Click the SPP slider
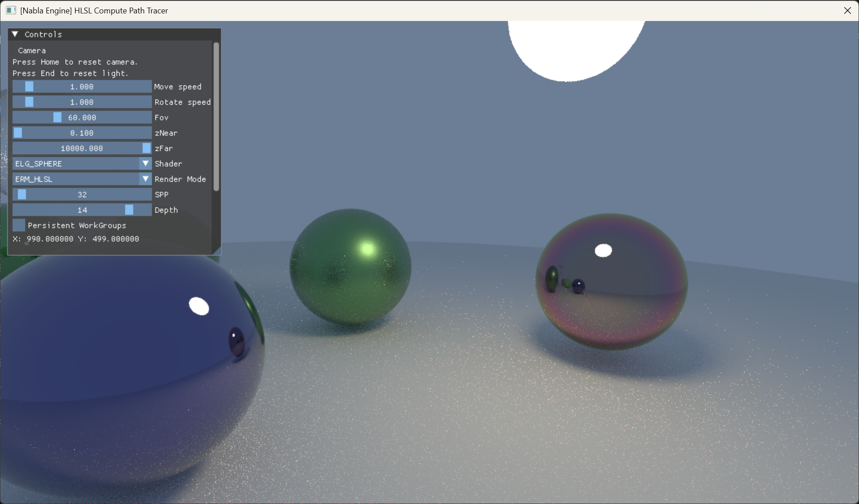Viewport: 859px width, 504px height. (x=82, y=194)
